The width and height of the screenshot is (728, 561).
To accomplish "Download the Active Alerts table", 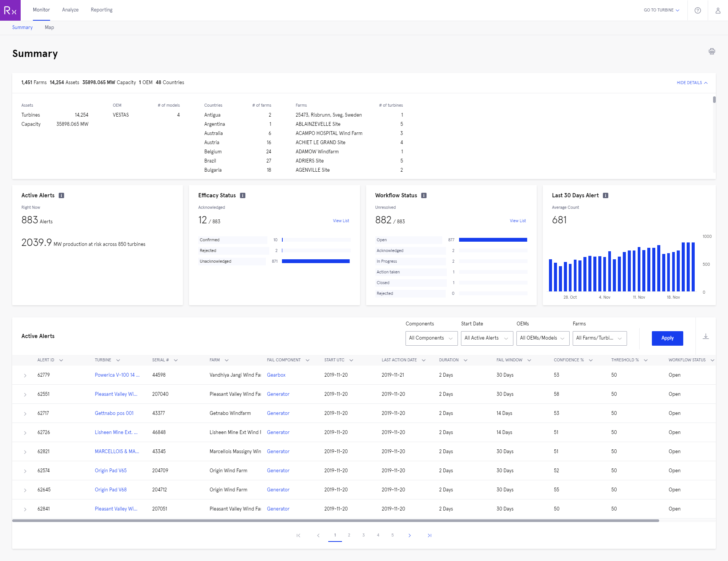I will coord(706,336).
